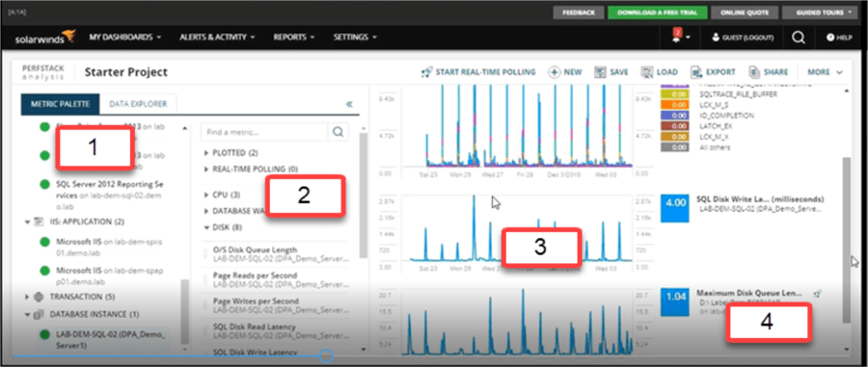The width and height of the screenshot is (868, 367).
Task: Click the Database Instance group icon
Action: [x=39, y=314]
